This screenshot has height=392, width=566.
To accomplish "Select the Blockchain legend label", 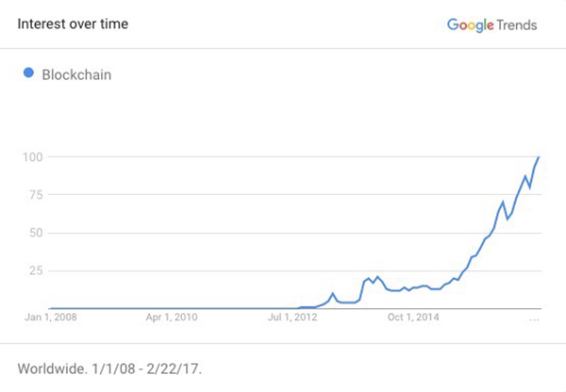I will click(x=77, y=73).
